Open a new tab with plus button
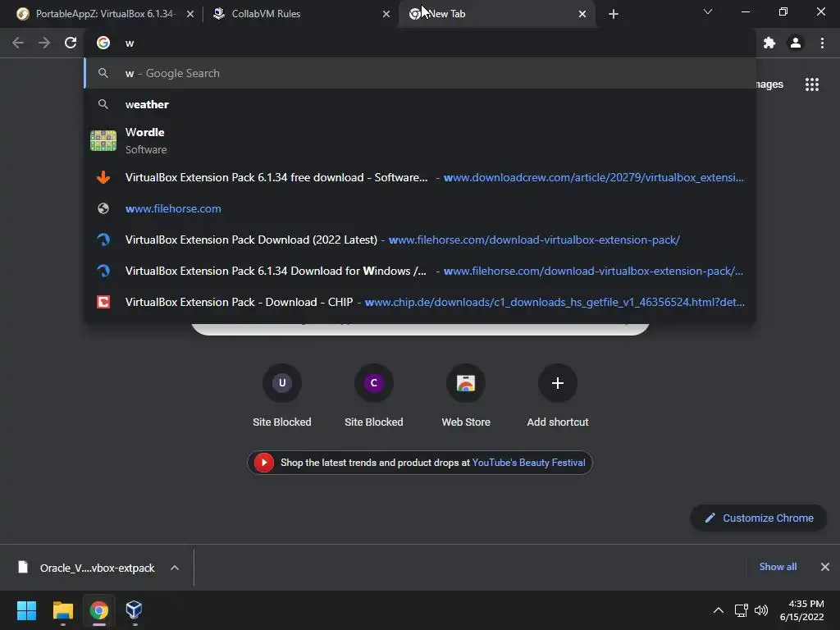This screenshot has width=840, height=630. pos(614,14)
